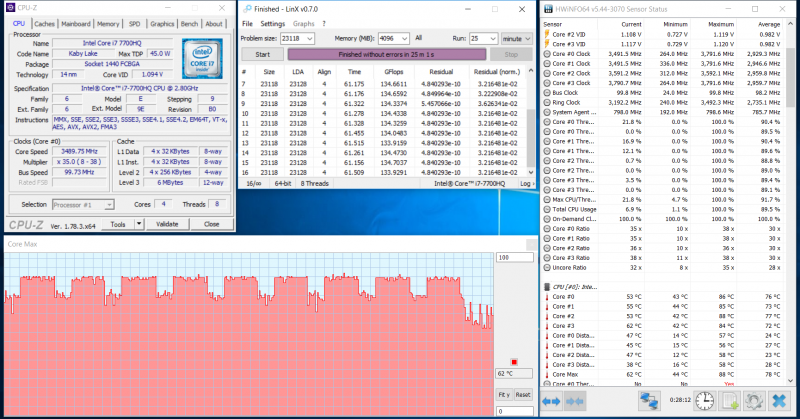Select the 134.7037 GFlops cell in row 15
This screenshot has width=800, height=419.
point(394,163)
